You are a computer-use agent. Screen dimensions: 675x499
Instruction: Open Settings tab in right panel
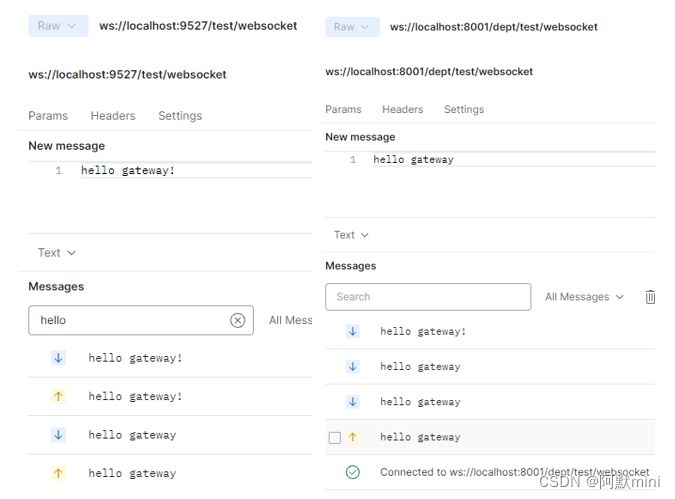pyautogui.click(x=464, y=109)
